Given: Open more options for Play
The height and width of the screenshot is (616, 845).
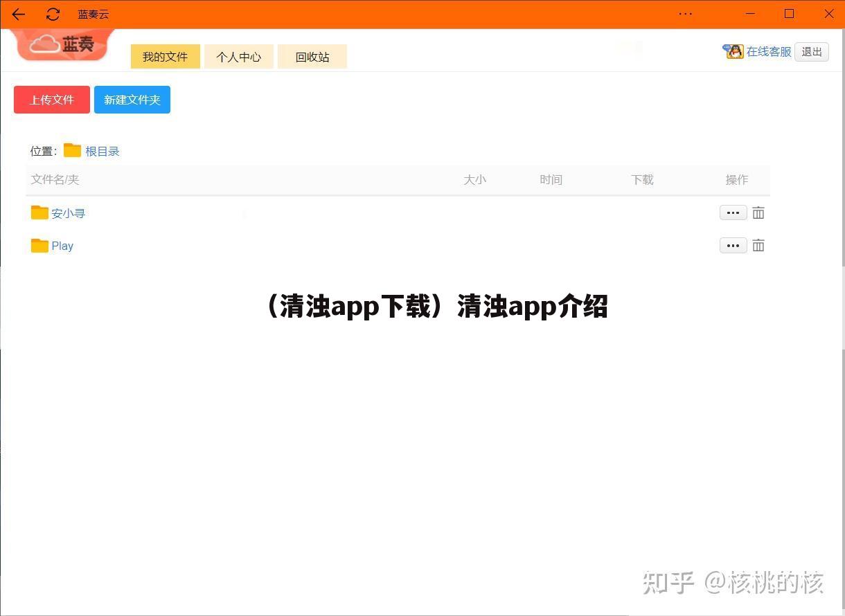Looking at the screenshot, I should [x=733, y=245].
